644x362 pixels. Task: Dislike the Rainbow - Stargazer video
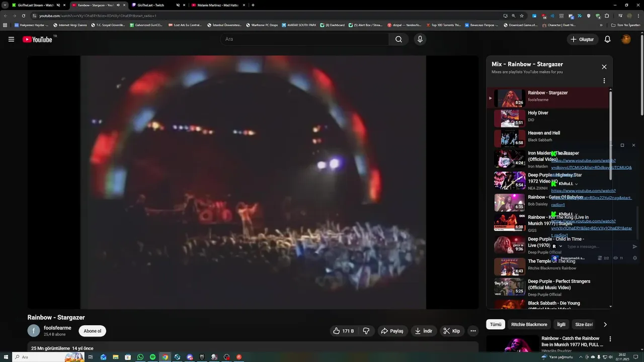coord(366,331)
